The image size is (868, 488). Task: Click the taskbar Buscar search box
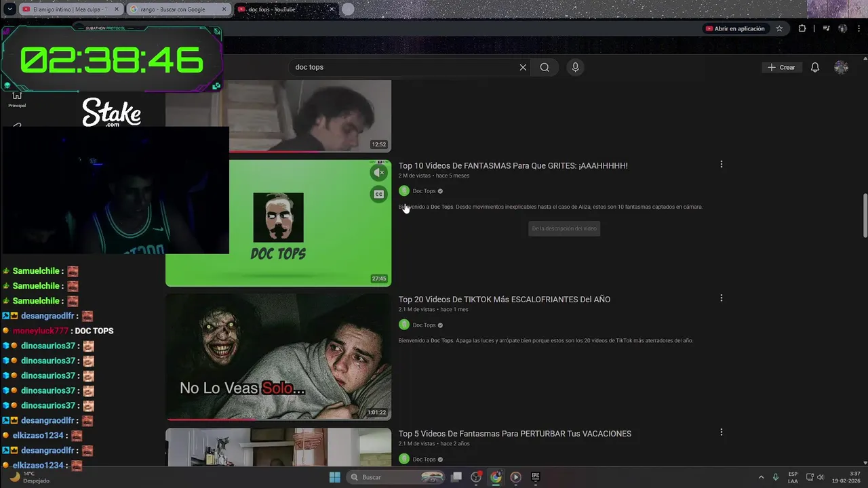click(397, 477)
